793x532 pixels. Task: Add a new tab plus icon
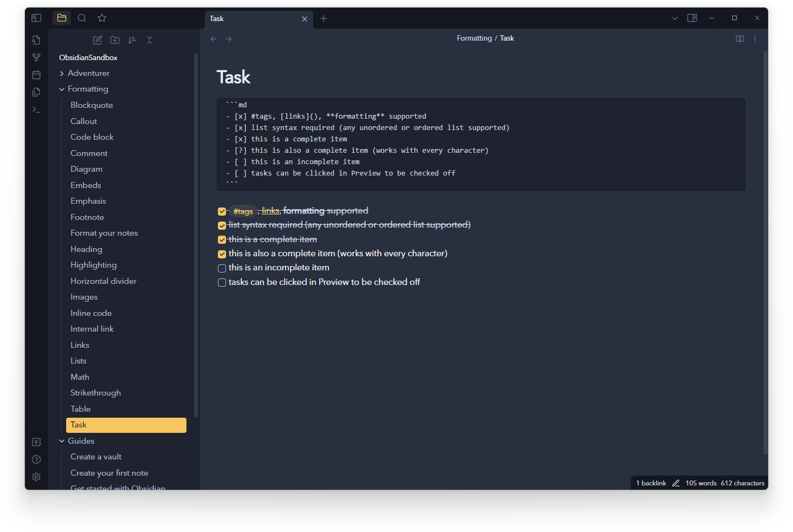pyautogui.click(x=324, y=18)
